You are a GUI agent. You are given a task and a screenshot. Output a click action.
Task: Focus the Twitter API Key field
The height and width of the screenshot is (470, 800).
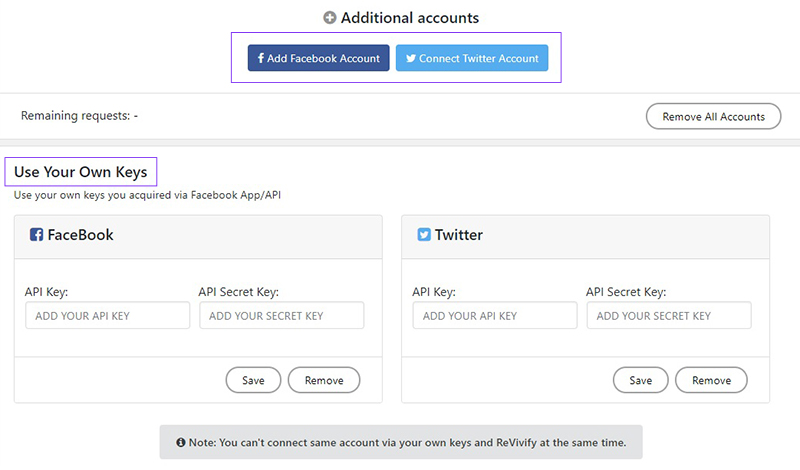tap(495, 315)
